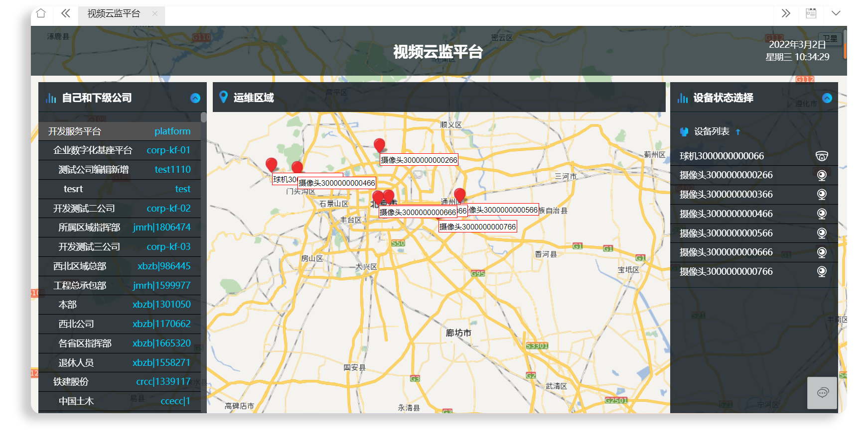Switch the map to 卫星 view
The image size is (868, 448).
(830, 38)
